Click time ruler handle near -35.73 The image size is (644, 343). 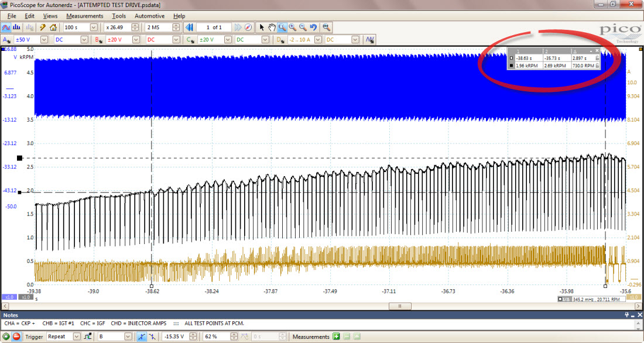coord(605,286)
